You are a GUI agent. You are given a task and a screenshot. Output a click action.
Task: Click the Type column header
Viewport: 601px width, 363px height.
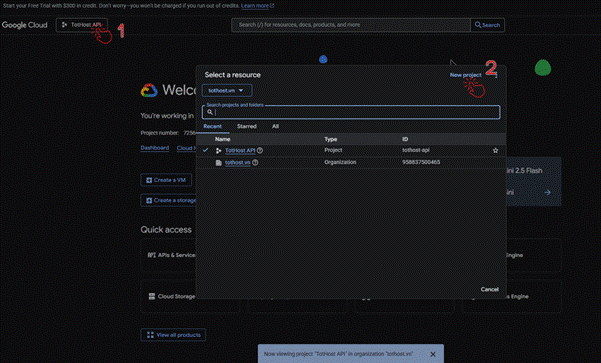coord(330,139)
